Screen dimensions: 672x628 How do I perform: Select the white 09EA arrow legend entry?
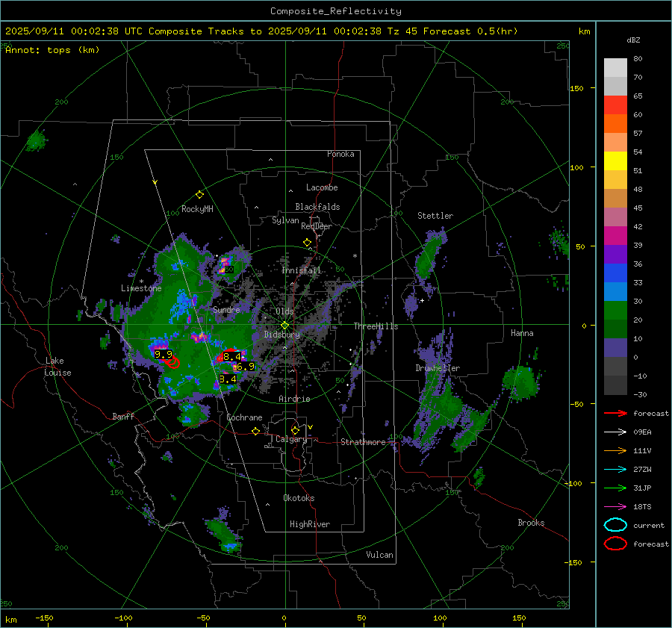tap(615, 432)
